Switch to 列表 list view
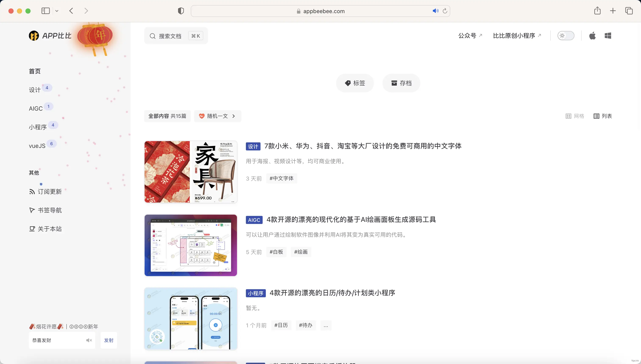This screenshot has height=364, width=641. pos(603,116)
